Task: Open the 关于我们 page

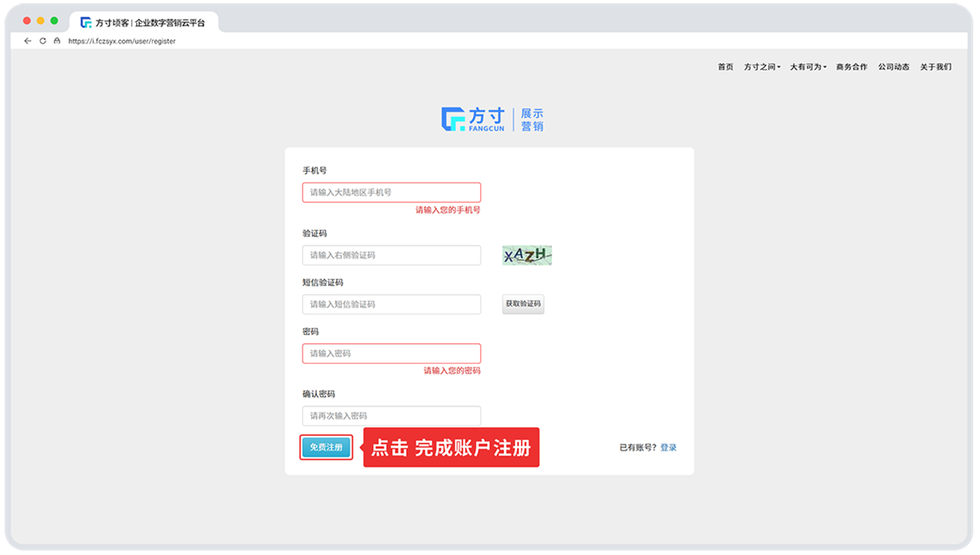Action: click(x=936, y=67)
